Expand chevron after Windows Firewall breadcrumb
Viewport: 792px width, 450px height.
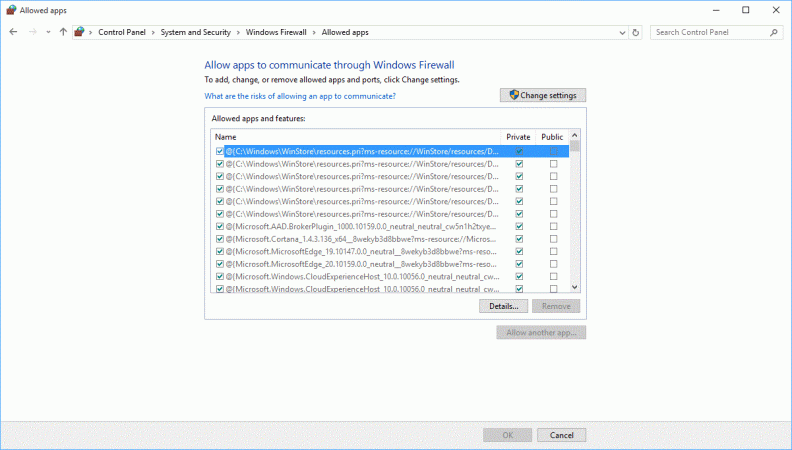tap(314, 32)
